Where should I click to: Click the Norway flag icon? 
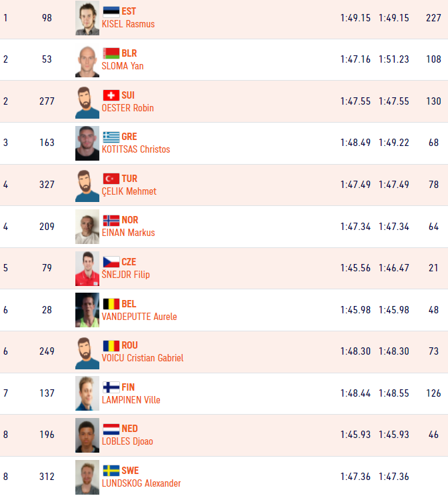(x=111, y=220)
